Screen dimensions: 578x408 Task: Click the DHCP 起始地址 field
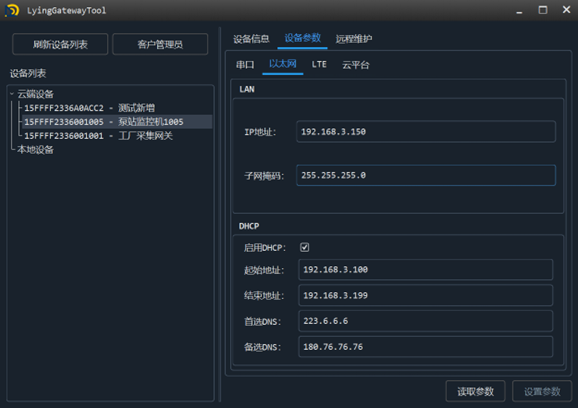pyautogui.click(x=425, y=269)
